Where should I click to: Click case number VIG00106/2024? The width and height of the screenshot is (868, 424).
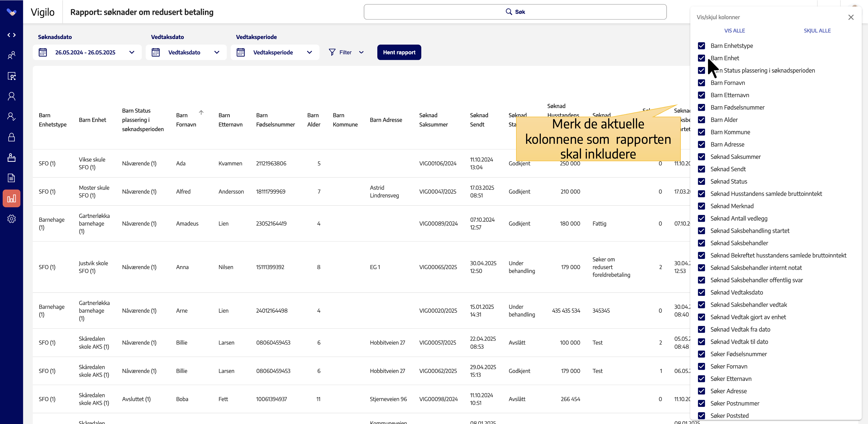tap(438, 164)
